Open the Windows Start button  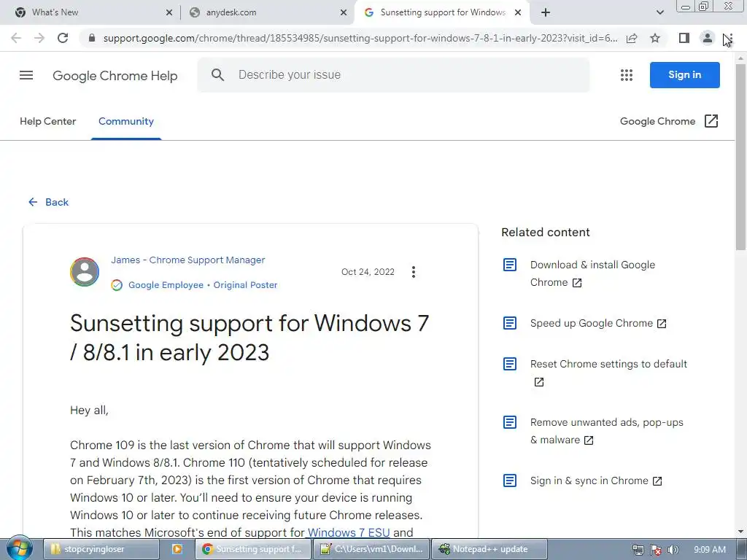click(x=20, y=548)
